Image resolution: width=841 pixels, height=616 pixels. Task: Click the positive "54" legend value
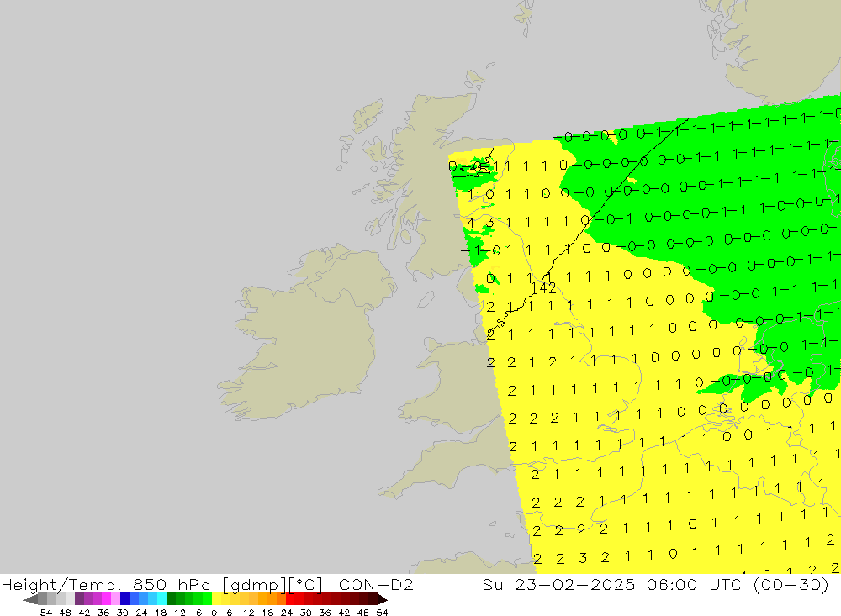[x=382, y=613]
